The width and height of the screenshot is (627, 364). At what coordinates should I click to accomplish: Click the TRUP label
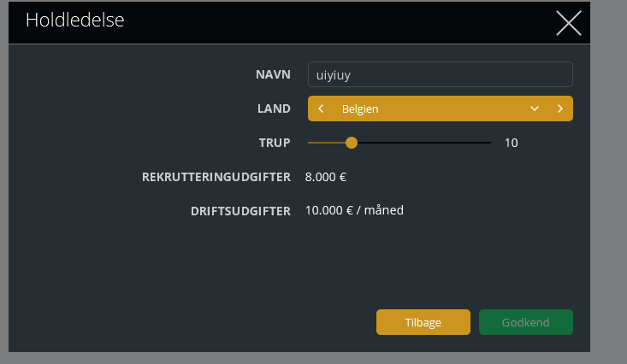[275, 143]
